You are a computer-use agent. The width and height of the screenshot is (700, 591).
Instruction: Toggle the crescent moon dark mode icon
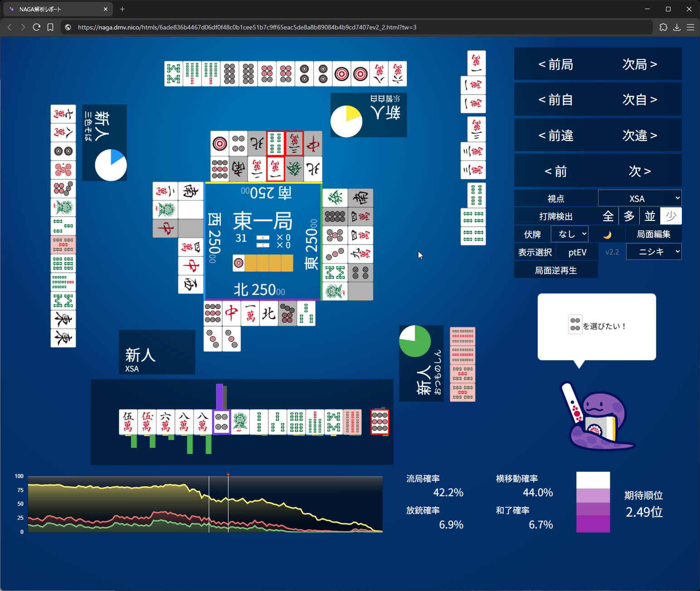(608, 234)
